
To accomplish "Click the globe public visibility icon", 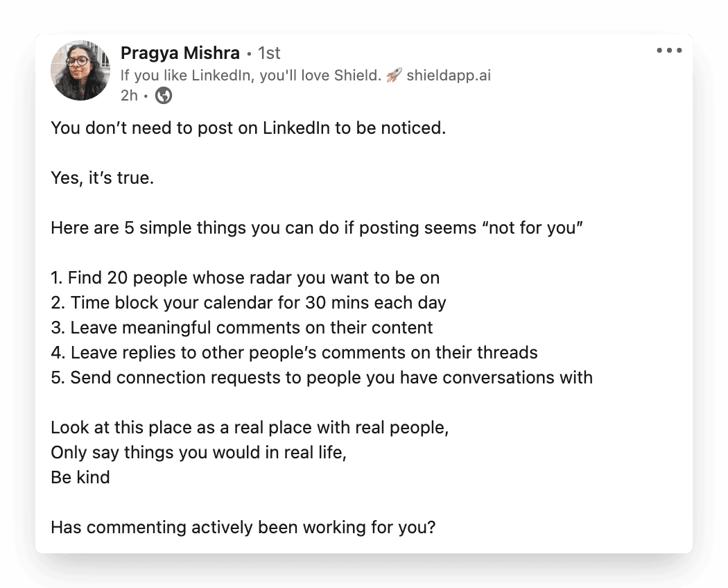I will tap(164, 96).
